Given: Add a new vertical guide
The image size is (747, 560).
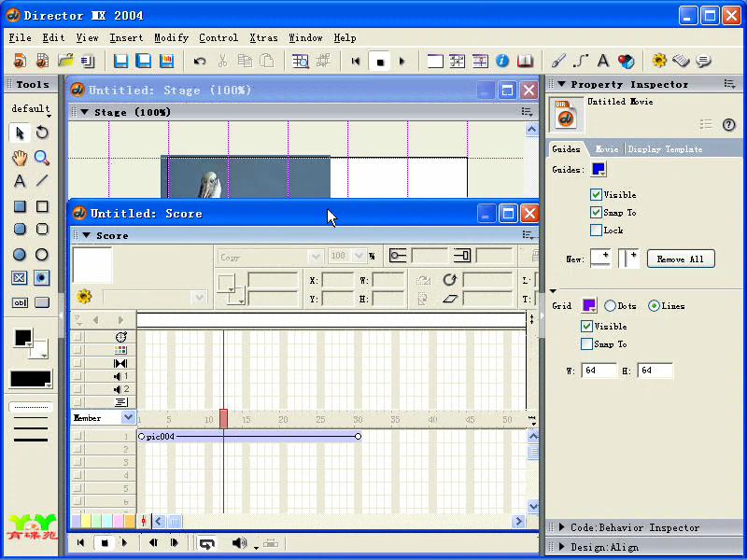Looking at the screenshot, I should click(628, 259).
